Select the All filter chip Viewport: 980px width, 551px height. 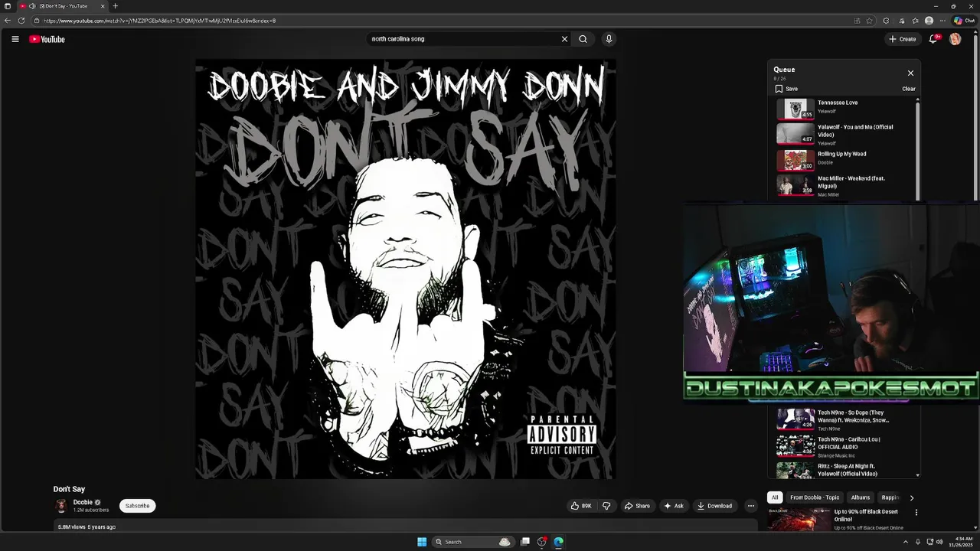coord(775,497)
